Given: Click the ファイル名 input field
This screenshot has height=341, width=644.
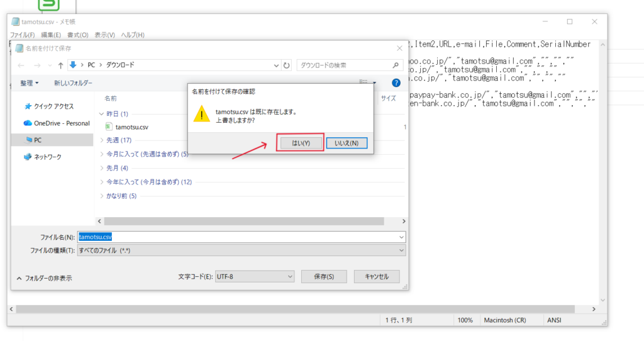Looking at the screenshot, I should [241, 237].
